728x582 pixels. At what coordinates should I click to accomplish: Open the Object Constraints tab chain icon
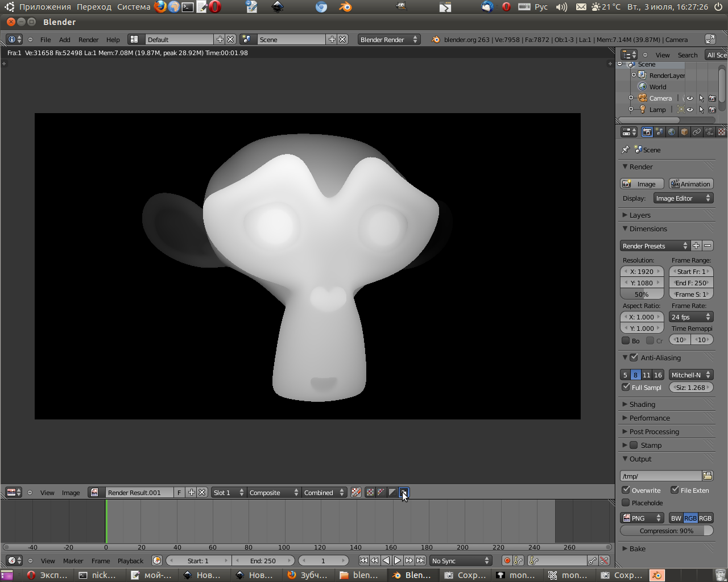697,132
